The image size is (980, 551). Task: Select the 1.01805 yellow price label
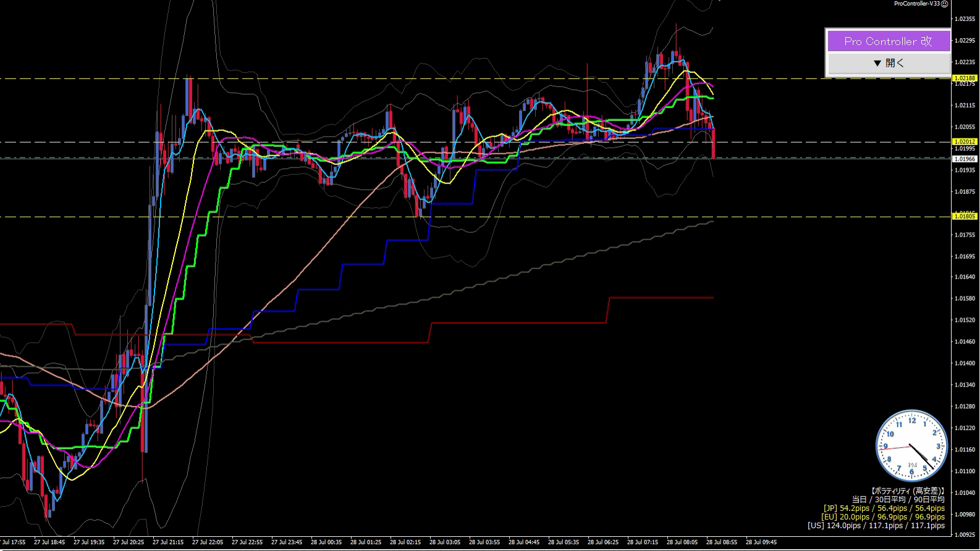point(965,216)
